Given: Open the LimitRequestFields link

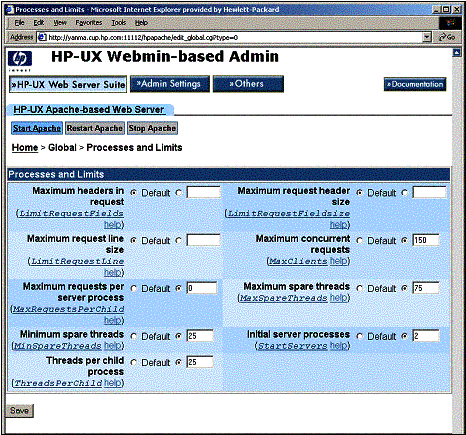Looking at the screenshot, I should pos(71,213).
